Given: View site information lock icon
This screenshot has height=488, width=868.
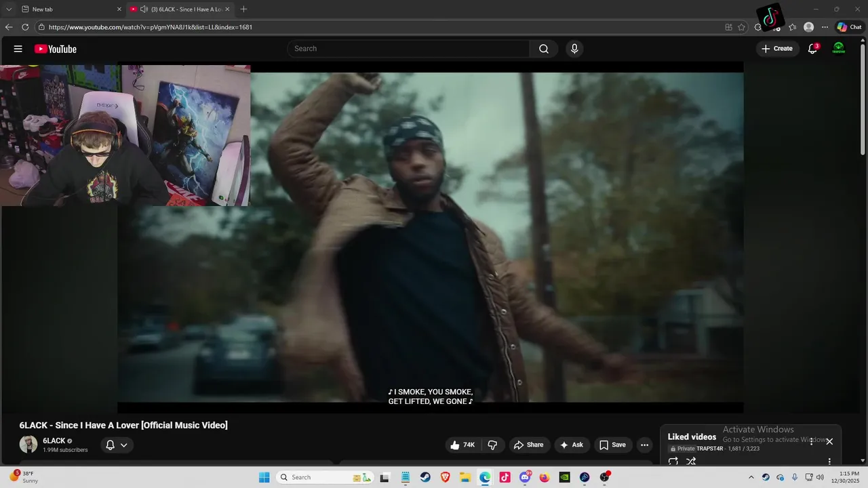Looking at the screenshot, I should 41,27.
